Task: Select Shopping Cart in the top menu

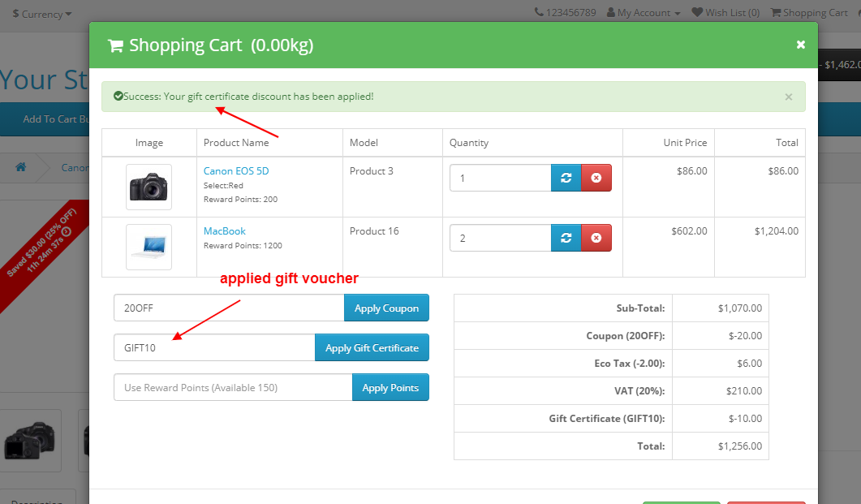Action: pos(809,12)
